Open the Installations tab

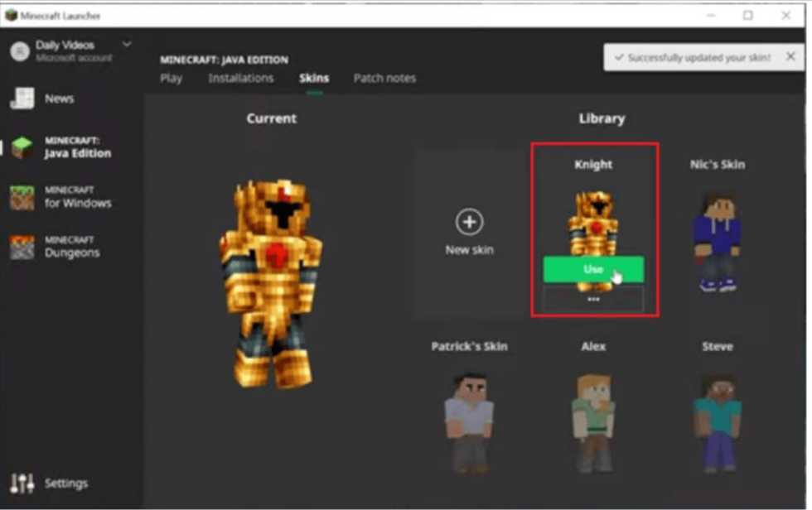(240, 78)
